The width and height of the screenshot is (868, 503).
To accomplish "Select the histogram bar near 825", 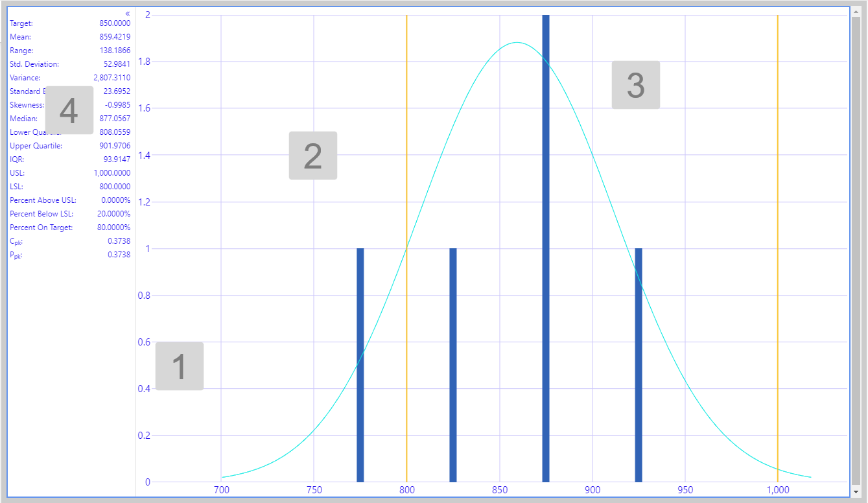I will pos(453,364).
